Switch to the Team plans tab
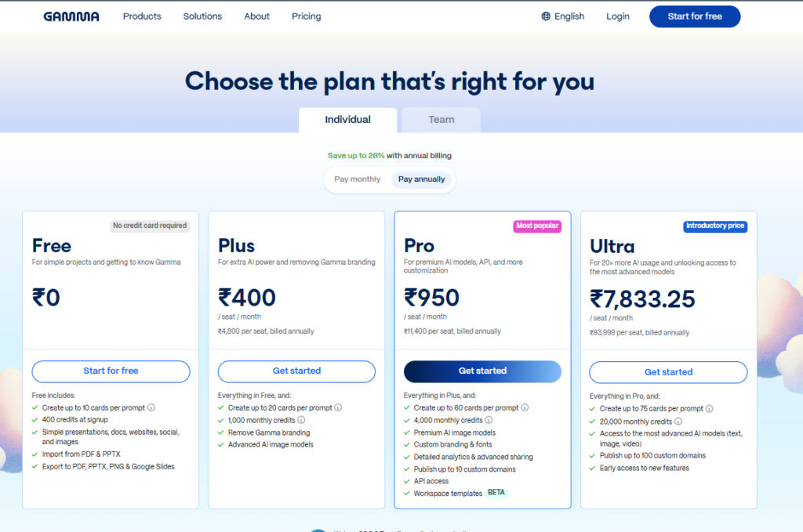Screen dimensions: 803x532 coord(441,120)
